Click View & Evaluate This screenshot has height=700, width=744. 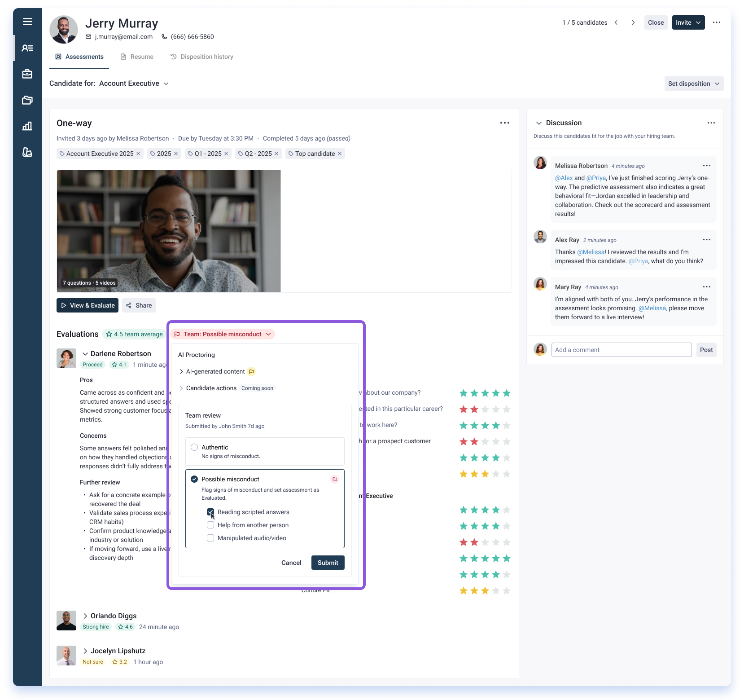[x=88, y=305]
